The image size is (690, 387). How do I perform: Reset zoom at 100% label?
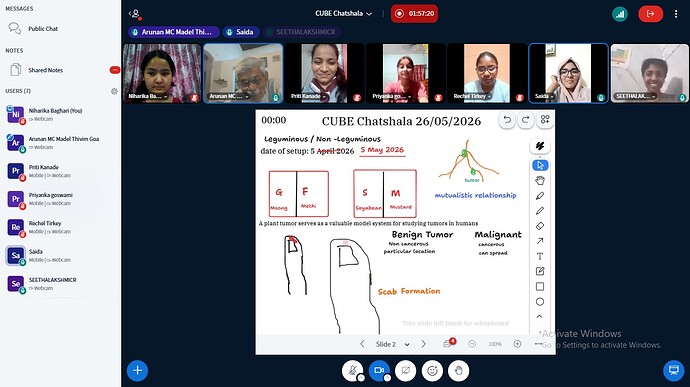495,344
